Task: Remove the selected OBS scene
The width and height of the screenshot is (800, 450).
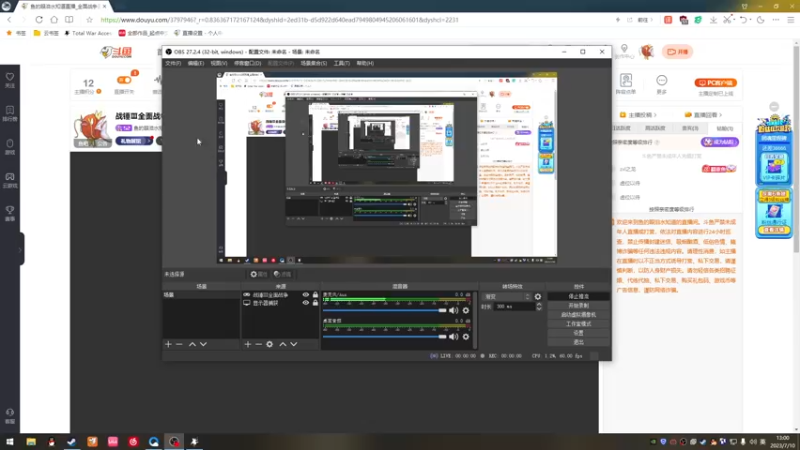Action: (x=179, y=344)
